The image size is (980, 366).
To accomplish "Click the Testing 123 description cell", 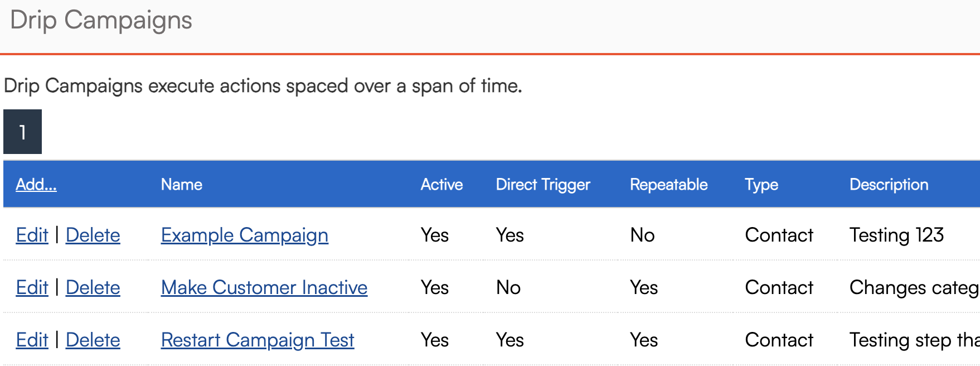I will [x=896, y=235].
